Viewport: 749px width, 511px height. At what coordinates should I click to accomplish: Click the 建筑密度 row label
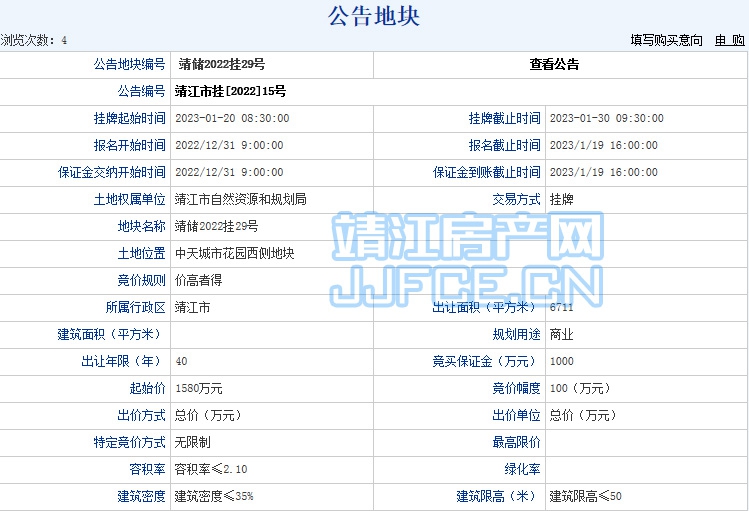pos(141,496)
